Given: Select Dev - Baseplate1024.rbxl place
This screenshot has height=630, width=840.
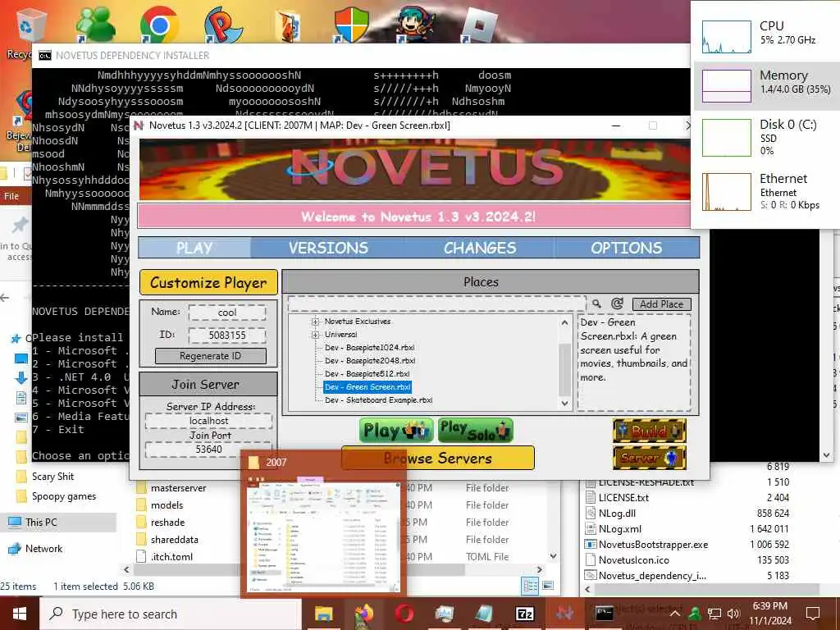Looking at the screenshot, I should point(369,348).
